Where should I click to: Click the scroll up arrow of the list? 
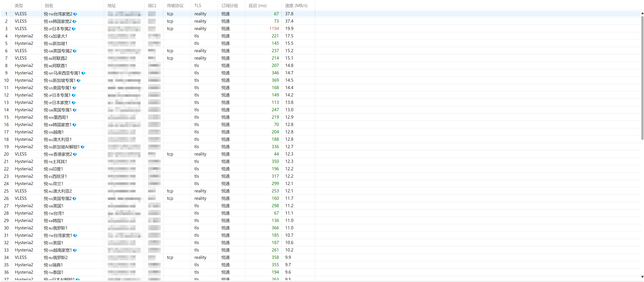click(x=642, y=13)
